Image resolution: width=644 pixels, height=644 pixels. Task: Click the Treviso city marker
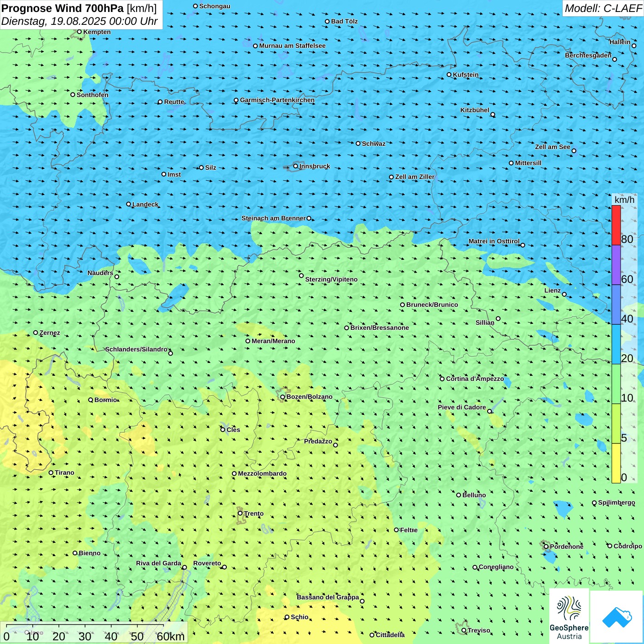point(464,630)
